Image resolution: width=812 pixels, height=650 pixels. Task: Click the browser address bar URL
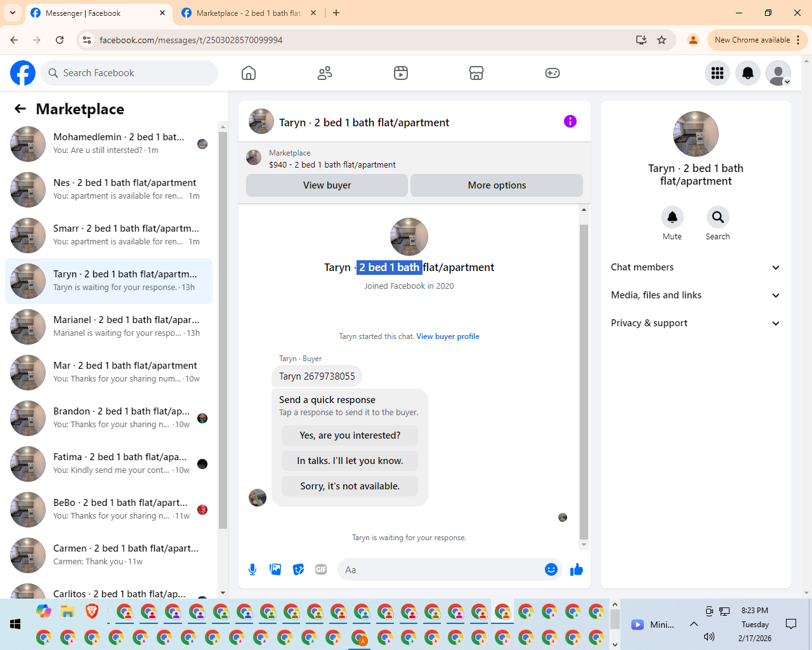point(191,40)
